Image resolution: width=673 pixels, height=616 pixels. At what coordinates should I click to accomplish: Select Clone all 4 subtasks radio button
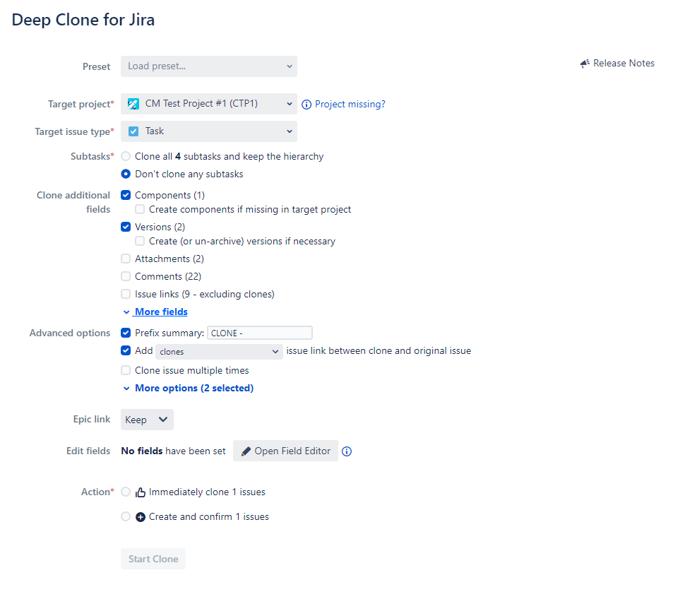[x=126, y=156]
